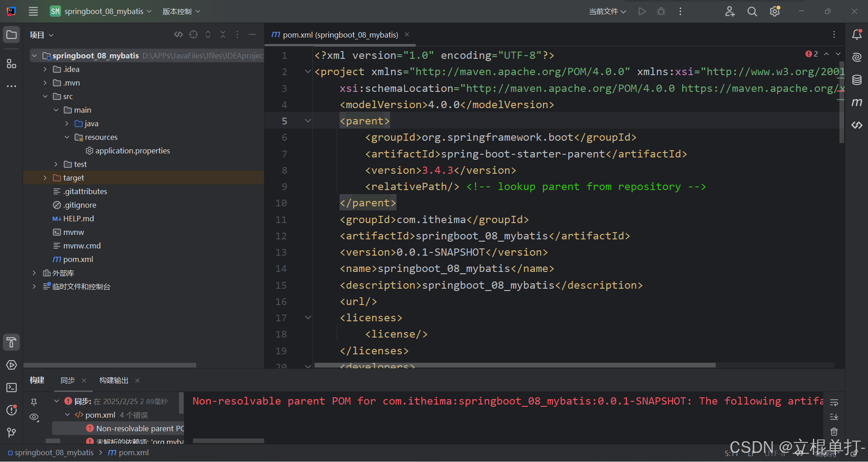Image resolution: width=868 pixels, height=462 pixels.
Task: Open the Notifications bell icon
Action: coord(857,34)
